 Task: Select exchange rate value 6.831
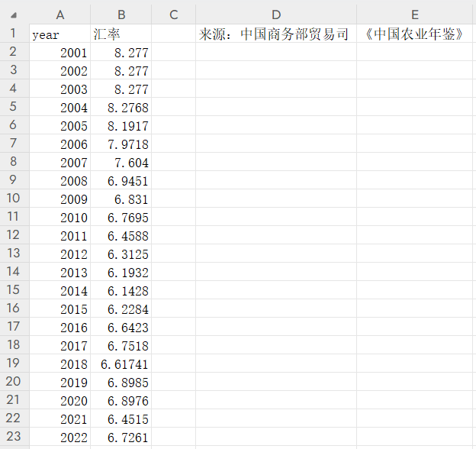point(121,199)
